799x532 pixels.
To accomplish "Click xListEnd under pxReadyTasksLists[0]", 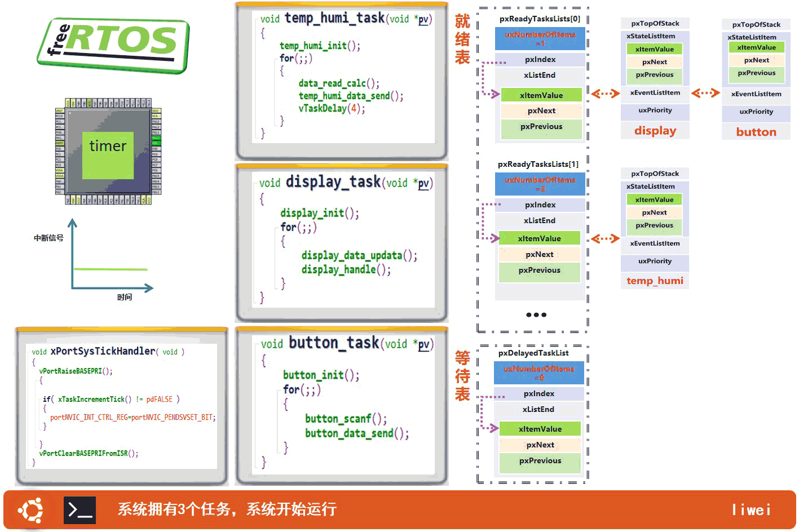I will [x=540, y=76].
